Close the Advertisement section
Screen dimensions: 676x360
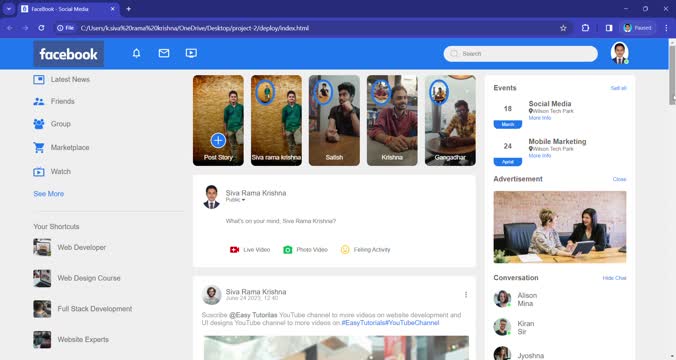click(620, 179)
